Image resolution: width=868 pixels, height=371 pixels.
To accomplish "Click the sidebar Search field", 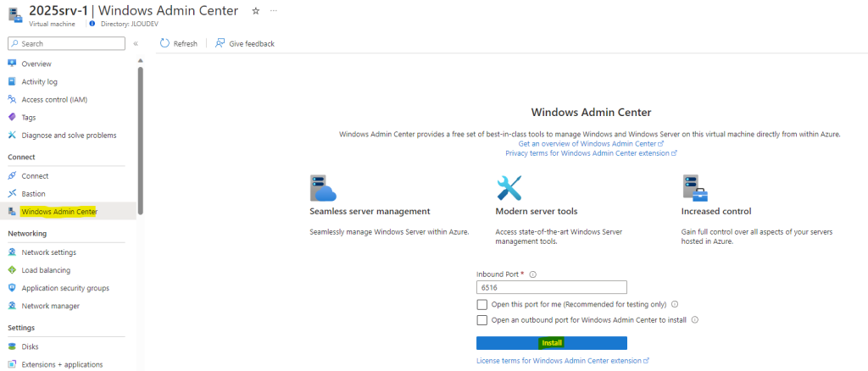I will tap(66, 44).
